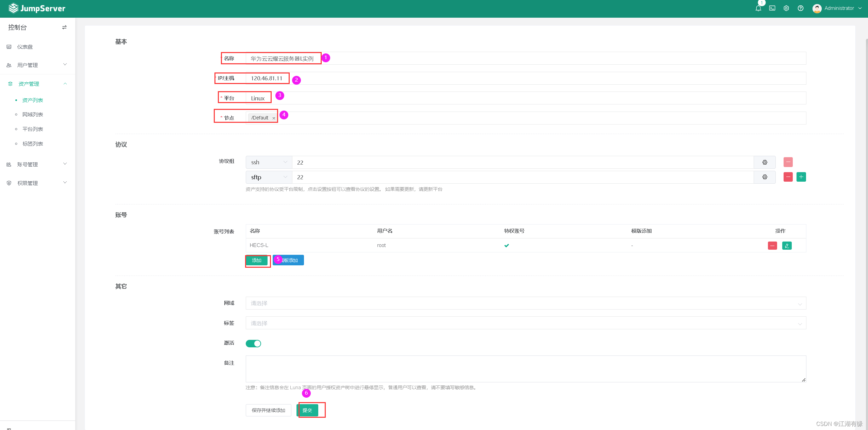The image size is (868, 430).
Task: Go to 平台列表 in sidebar
Action: pos(33,129)
